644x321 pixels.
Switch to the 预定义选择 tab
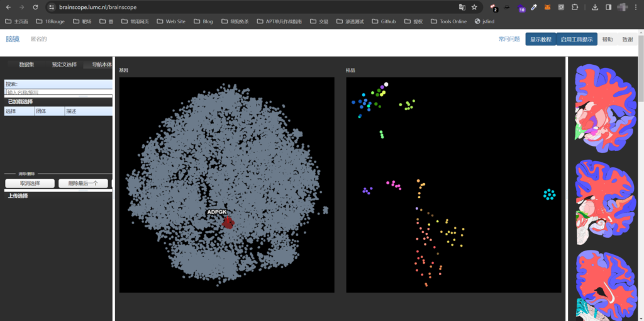tap(64, 65)
